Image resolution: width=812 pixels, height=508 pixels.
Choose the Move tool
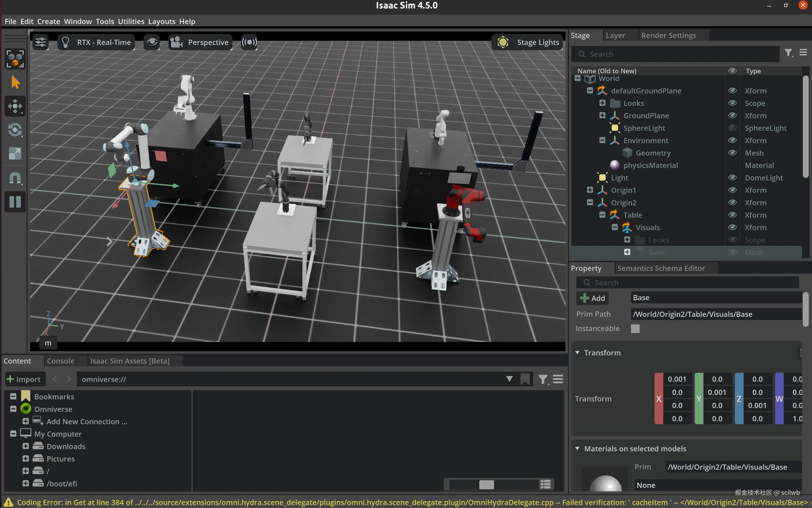coord(15,107)
